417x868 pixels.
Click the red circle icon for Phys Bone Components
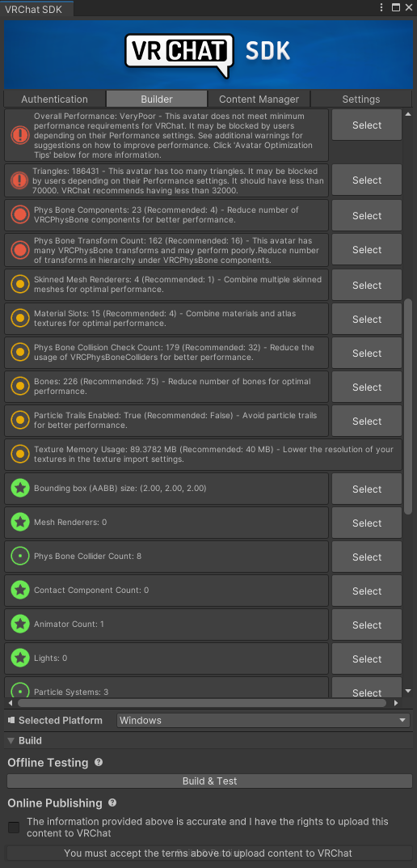point(20,215)
